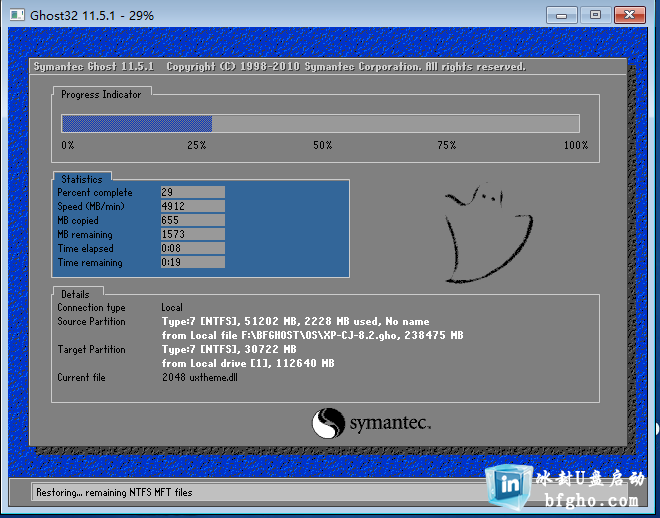Click the 75% progress marker

[447, 145]
